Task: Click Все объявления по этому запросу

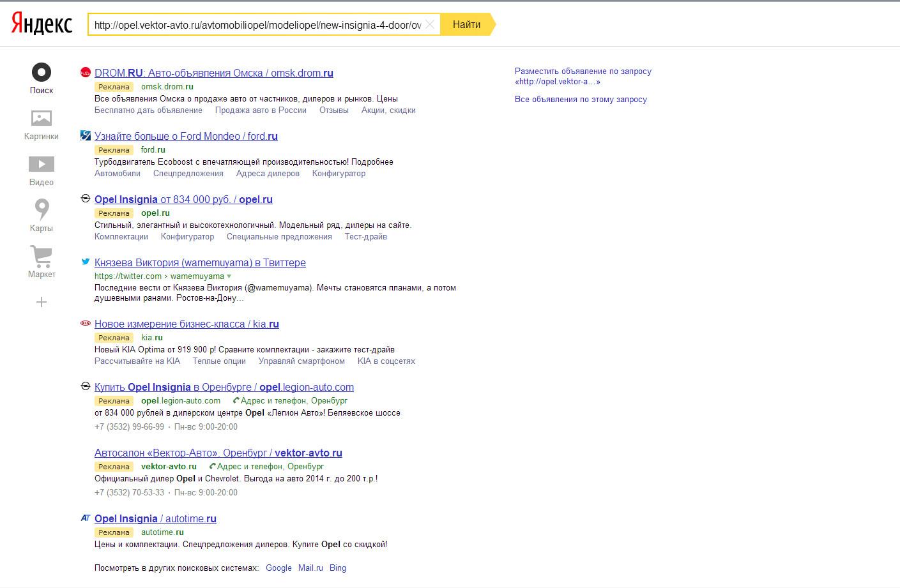Action: [581, 100]
